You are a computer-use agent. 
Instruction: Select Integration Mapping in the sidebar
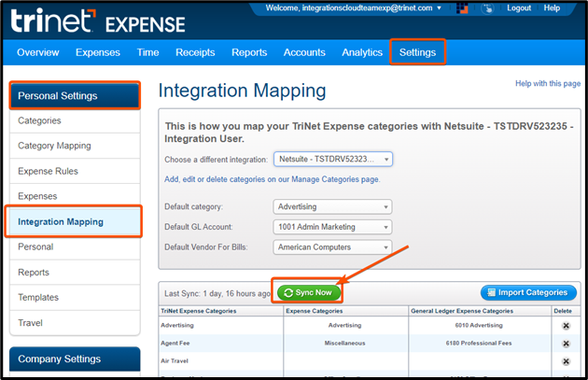(x=75, y=221)
